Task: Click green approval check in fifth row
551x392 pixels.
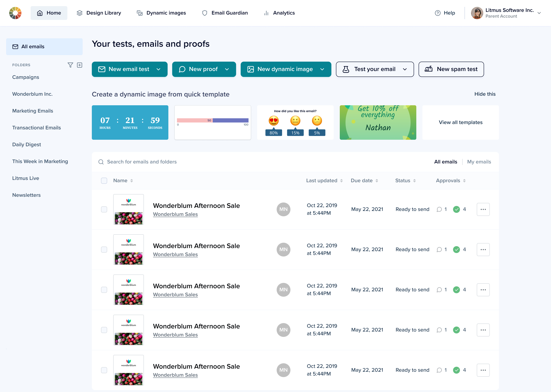Action: (456, 370)
